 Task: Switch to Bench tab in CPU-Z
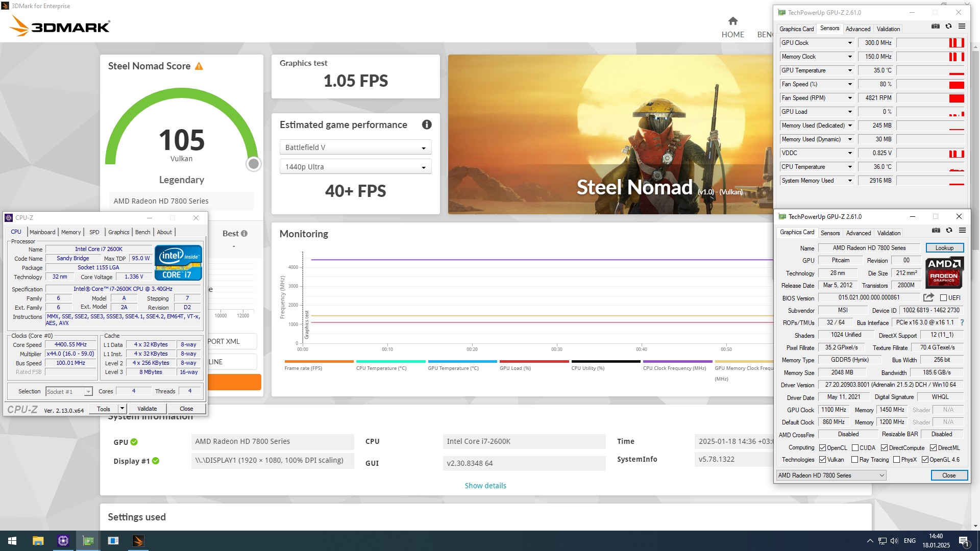(143, 232)
